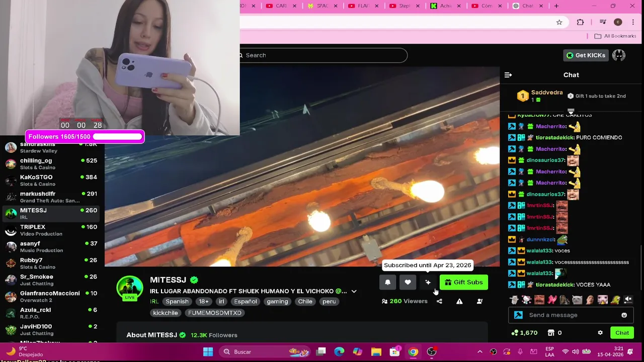
Task: Click the muted sound emote toggle in chat
Action: coord(628,300)
